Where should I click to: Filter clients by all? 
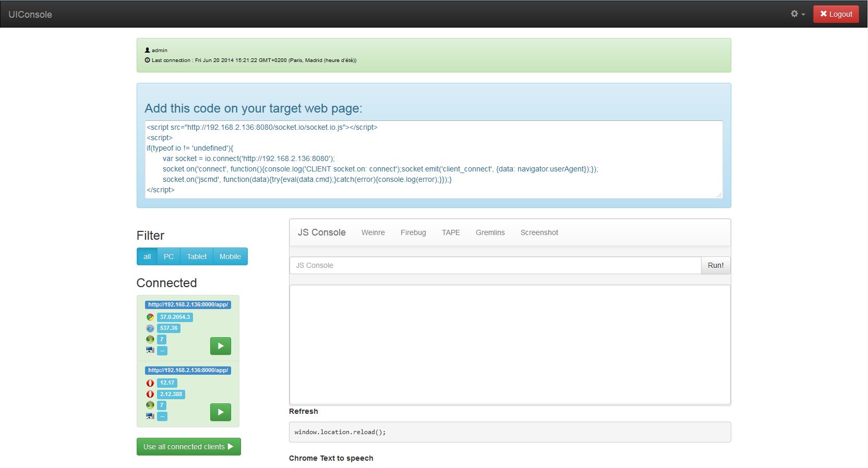(147, 256)
